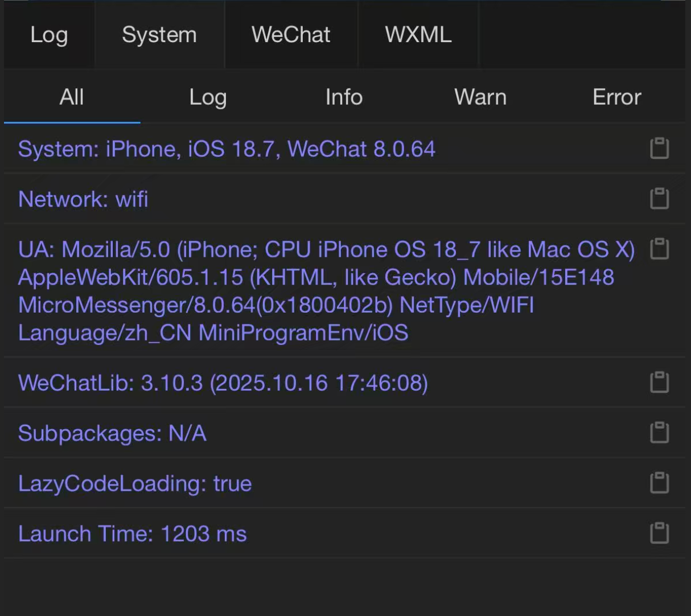
Task: Filter by Log level sub-tab
Action: 208,97
